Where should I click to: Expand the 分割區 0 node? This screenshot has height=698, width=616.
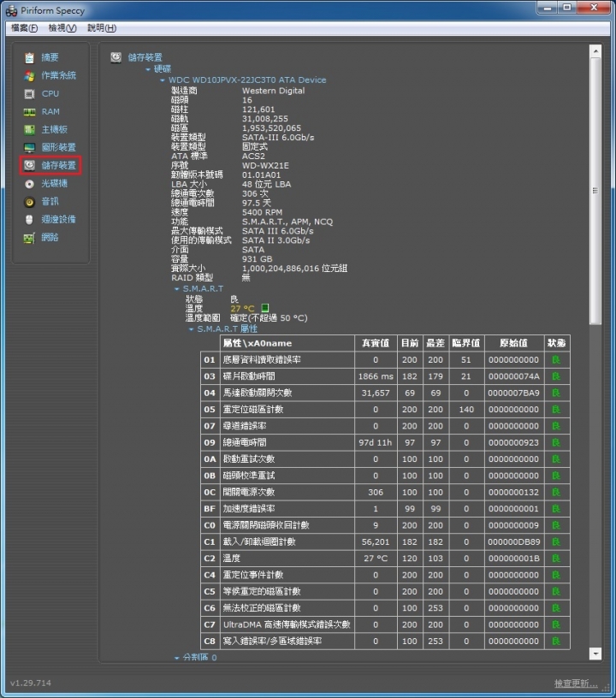(x=177, y=658)
